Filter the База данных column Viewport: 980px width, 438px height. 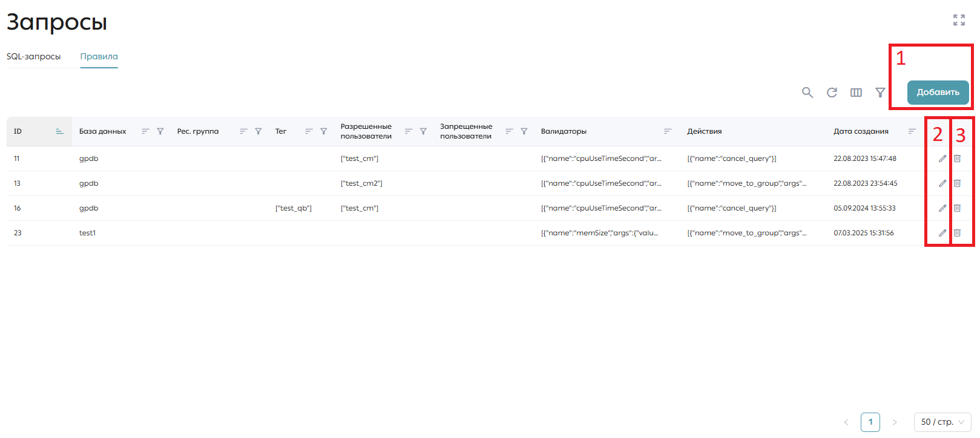pyautogui.click(x=160, y=131)
